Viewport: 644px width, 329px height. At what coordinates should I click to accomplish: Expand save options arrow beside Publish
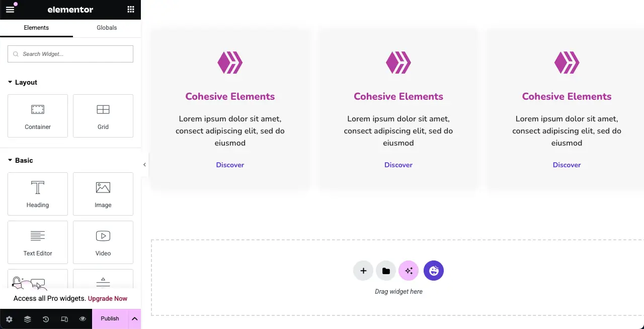click(x=134, y=319)
